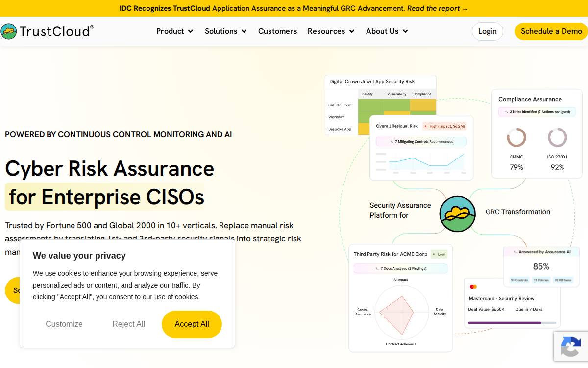Click the TrustCloud logo icon

[x=9, y=31]
